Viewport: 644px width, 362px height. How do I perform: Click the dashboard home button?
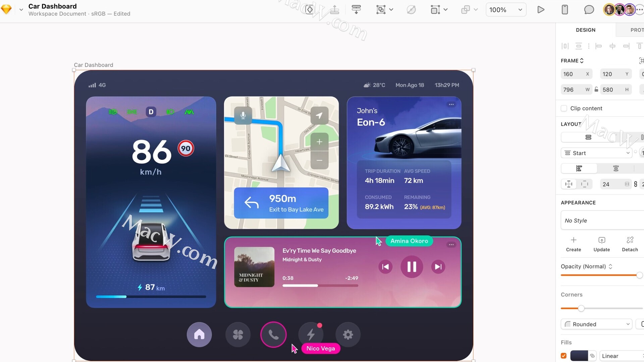tap(199, 334)
